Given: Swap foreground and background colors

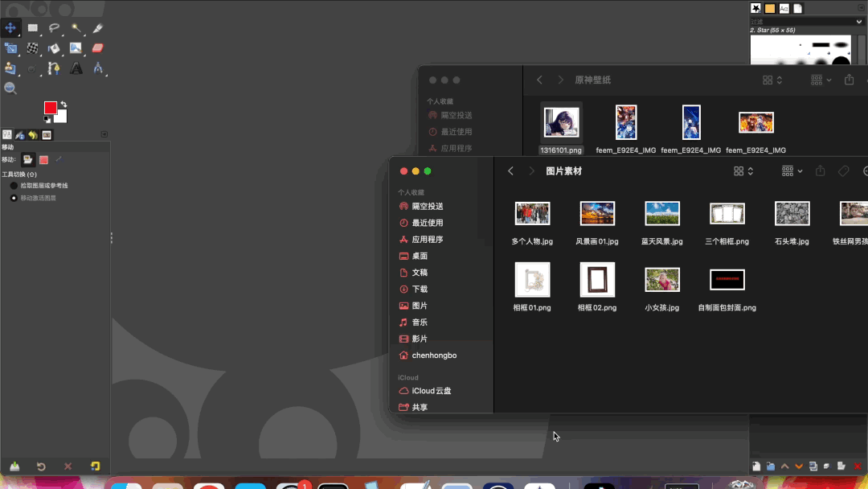Looking at the screenshot, I should 63,104.
